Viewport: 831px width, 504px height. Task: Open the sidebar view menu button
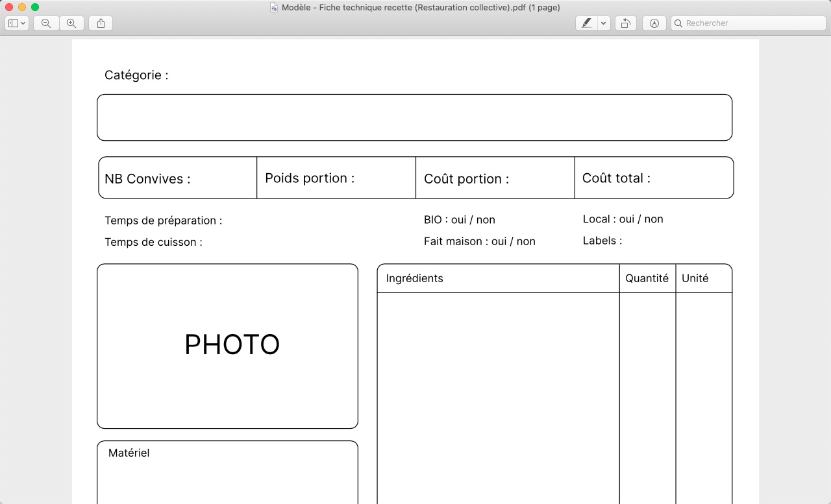(x=14, y=23)
